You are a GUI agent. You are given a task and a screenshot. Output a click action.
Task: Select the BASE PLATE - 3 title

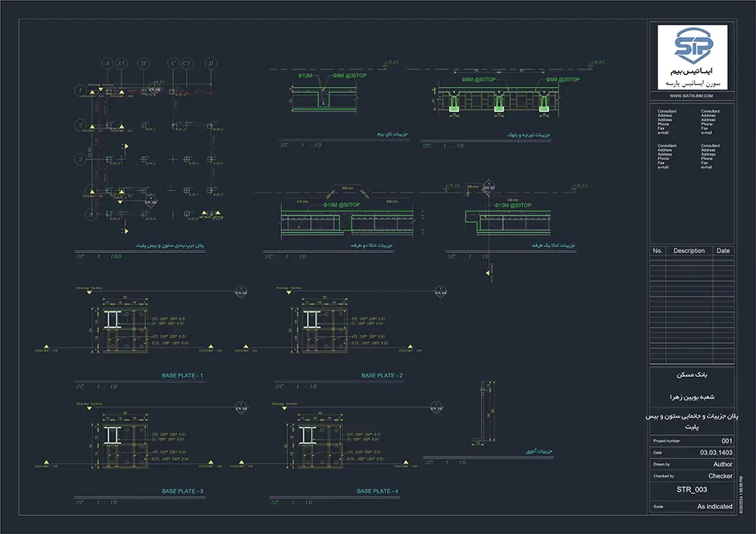pyautogui.click(x=182, y=491)
